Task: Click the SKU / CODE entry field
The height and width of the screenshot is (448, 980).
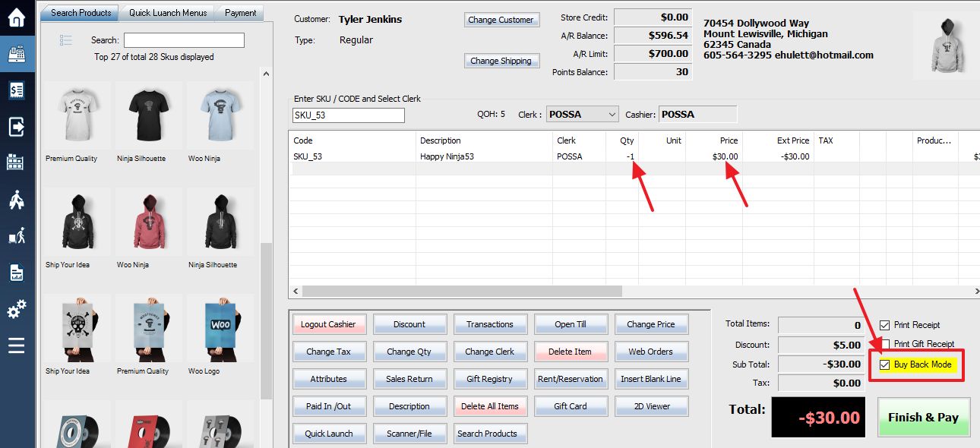Action: coord(349,115)
